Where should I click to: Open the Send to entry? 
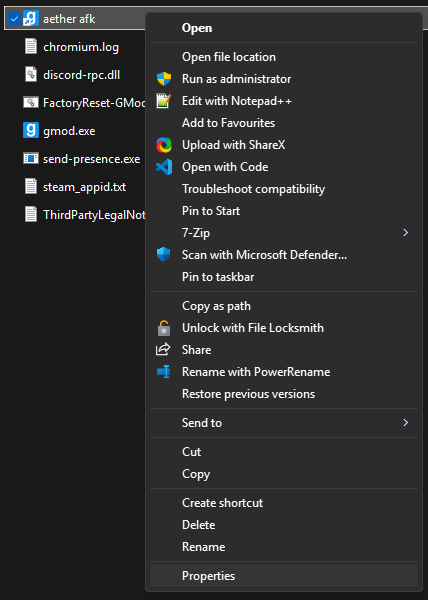coord(284,423)
